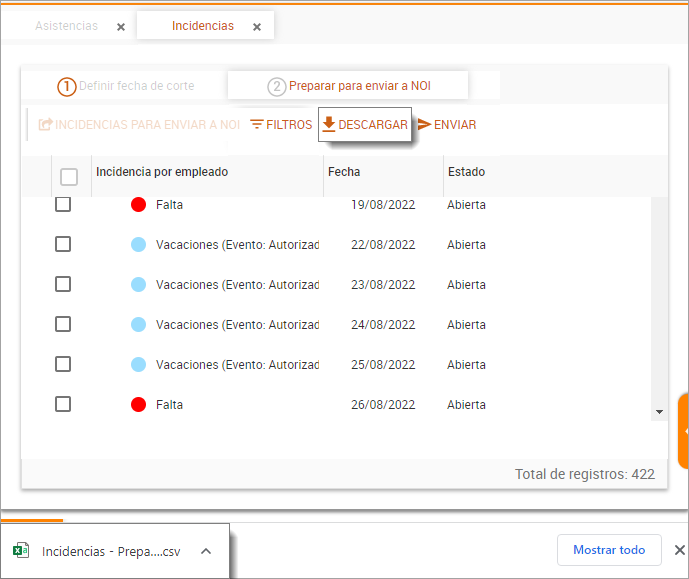Check the box for Falta on 19/08/2022
Image resolution: width=689 pixels, height=579 pixels.
tap(63, 204)
